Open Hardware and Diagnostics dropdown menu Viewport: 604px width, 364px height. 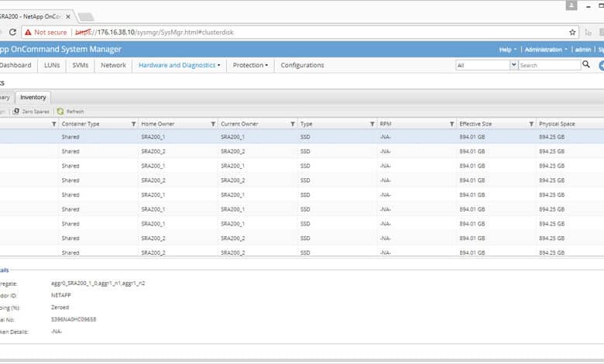180,65
